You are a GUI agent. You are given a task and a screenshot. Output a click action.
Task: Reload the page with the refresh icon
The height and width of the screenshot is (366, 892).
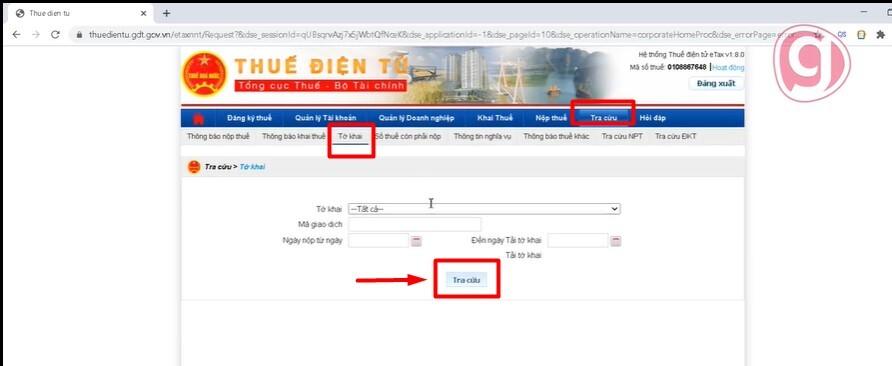coord(55,34)
